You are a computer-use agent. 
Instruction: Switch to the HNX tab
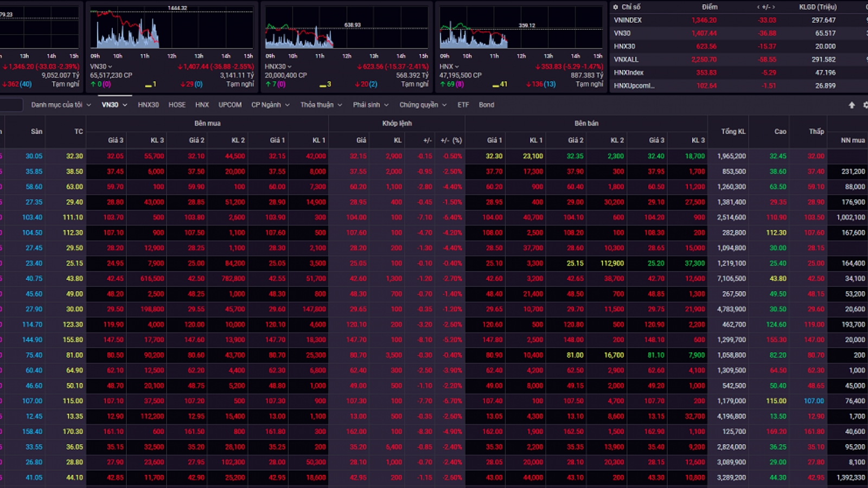[x=202, y=105]
